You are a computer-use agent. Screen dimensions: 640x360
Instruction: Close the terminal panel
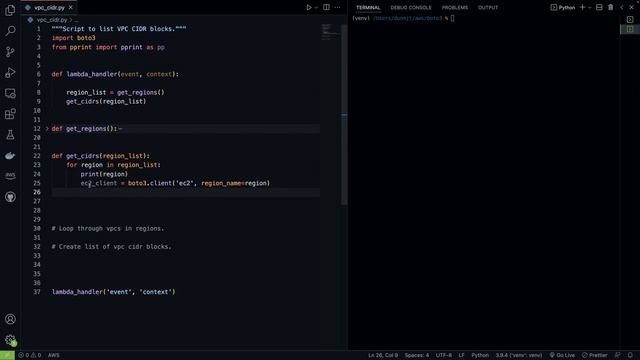pos(631,7)
